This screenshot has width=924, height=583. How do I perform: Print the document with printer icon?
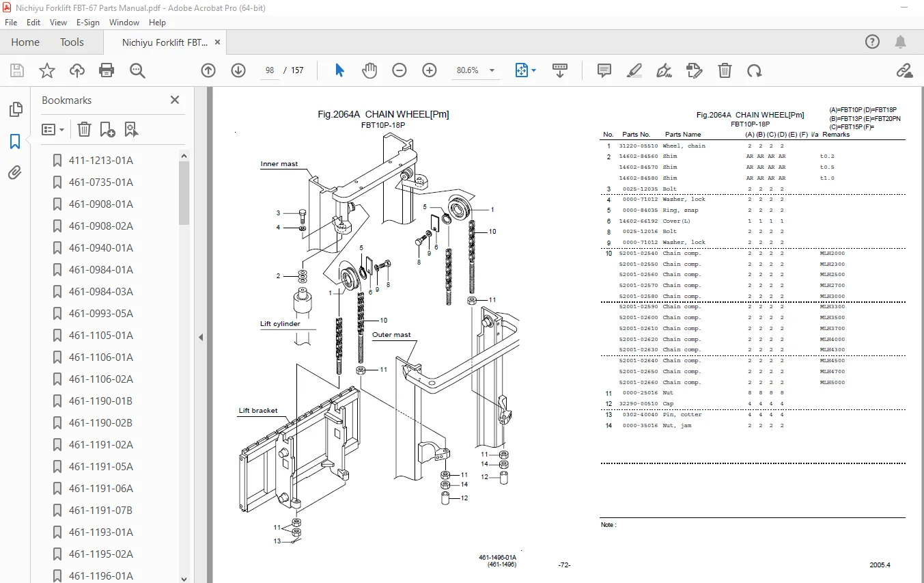click(x=107, y=70)
